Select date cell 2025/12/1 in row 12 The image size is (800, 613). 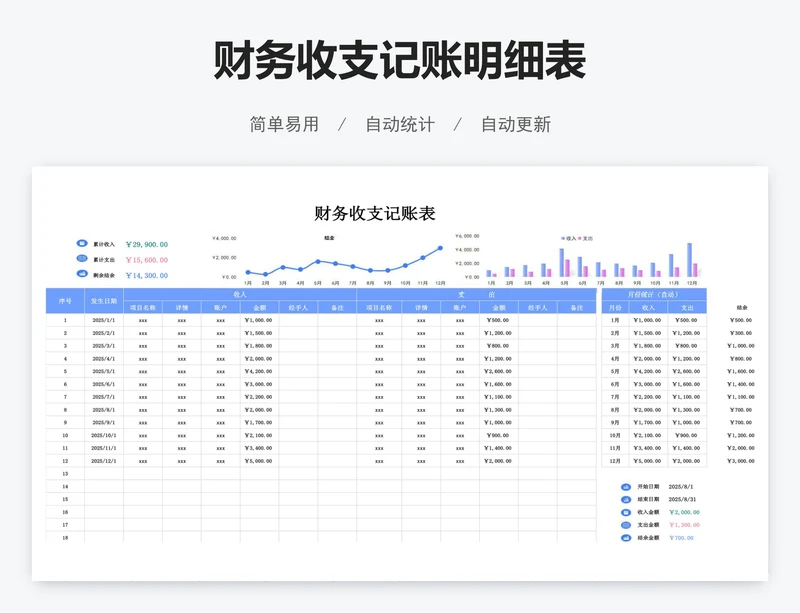click(104, 461)
